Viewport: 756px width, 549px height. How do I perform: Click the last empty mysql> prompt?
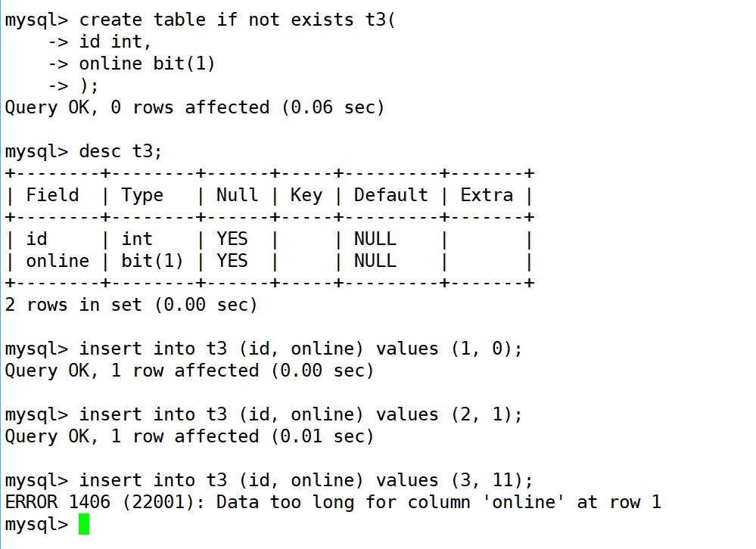36,525
